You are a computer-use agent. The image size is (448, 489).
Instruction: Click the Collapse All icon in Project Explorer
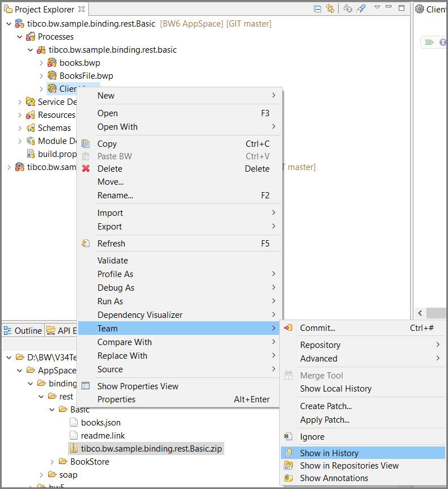[318, 9]
